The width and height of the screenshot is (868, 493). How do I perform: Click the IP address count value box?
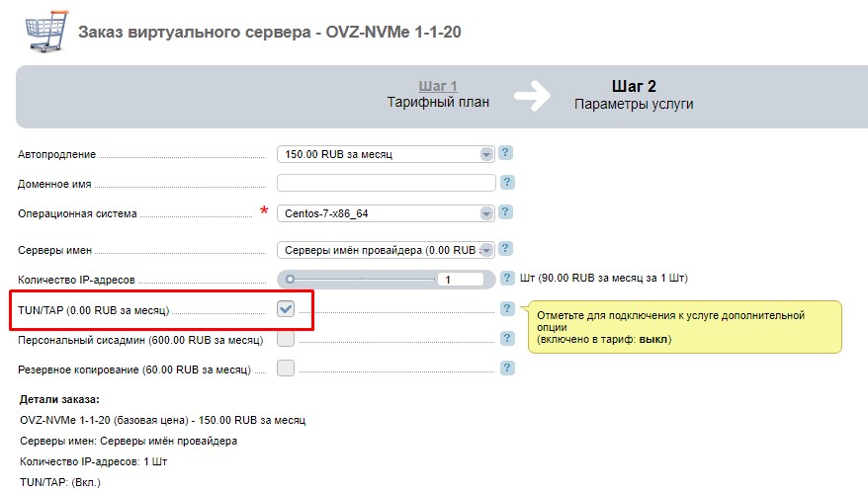(461, 280)
